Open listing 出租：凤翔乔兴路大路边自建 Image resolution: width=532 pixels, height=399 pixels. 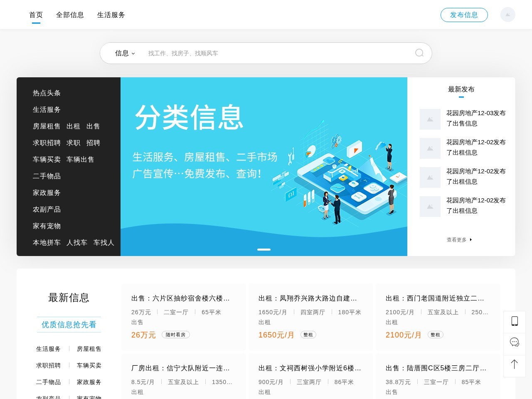pos(308,298)
